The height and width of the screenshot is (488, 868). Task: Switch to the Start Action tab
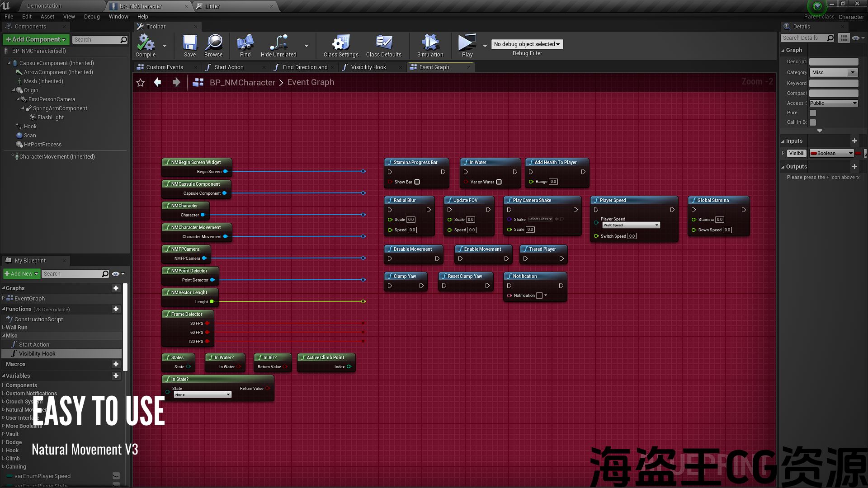(x=229, y=67)
